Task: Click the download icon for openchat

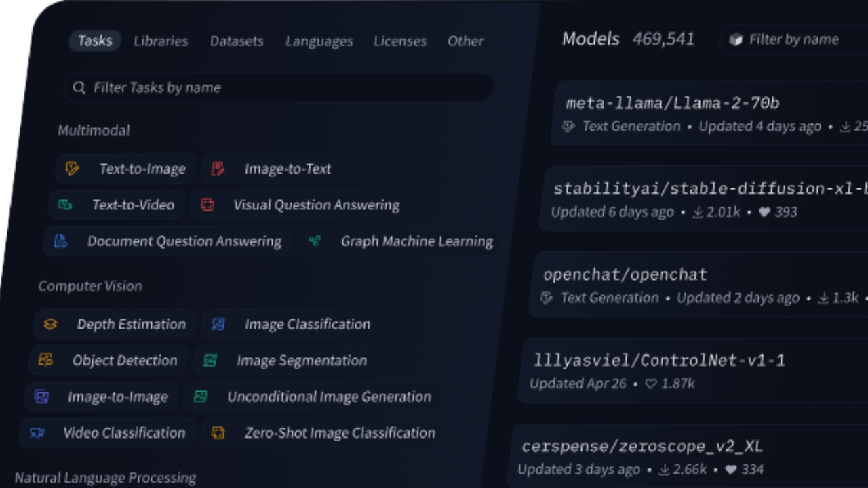Action: pos(823,298)
